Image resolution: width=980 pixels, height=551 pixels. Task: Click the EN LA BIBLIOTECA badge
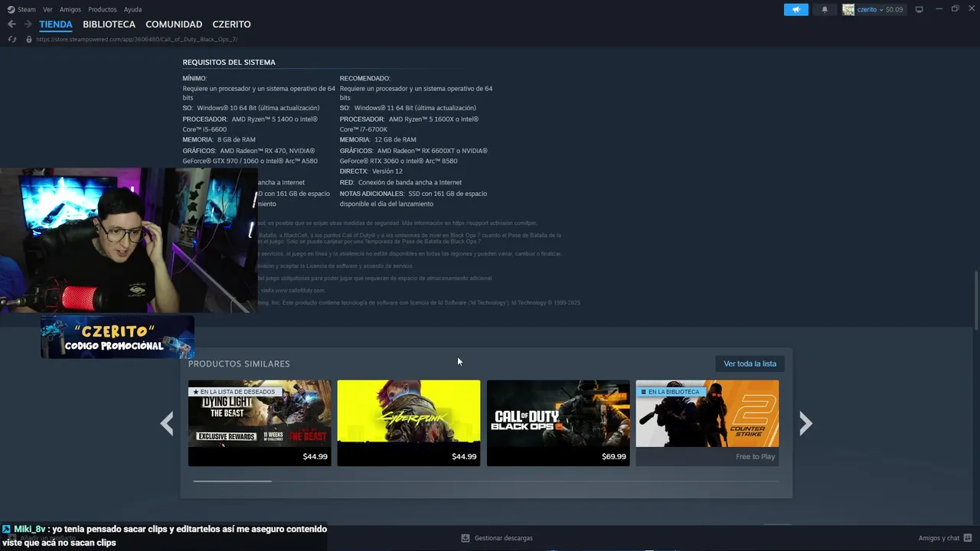[670, 392]
